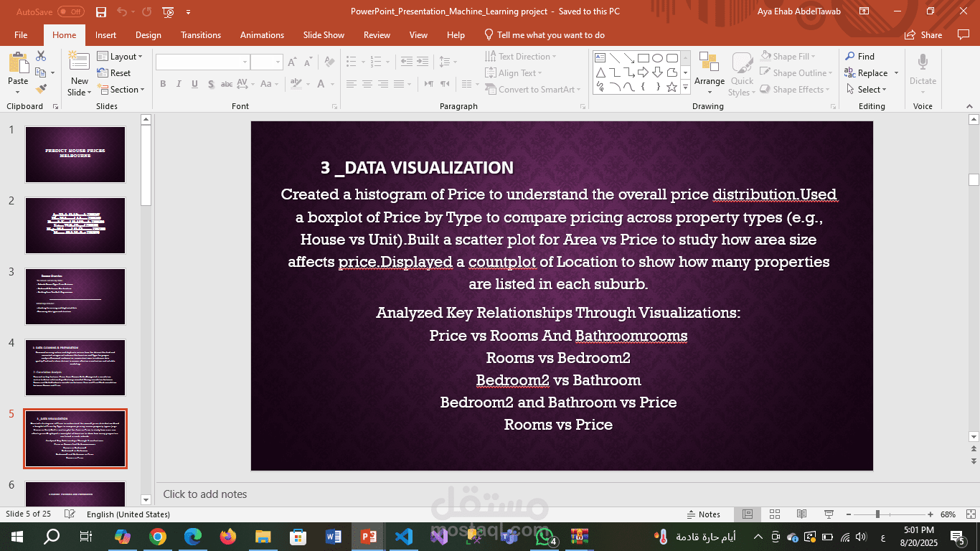The image size is (980, 551).
Task: Click the zoom slider handle
Action: [877, 514]
